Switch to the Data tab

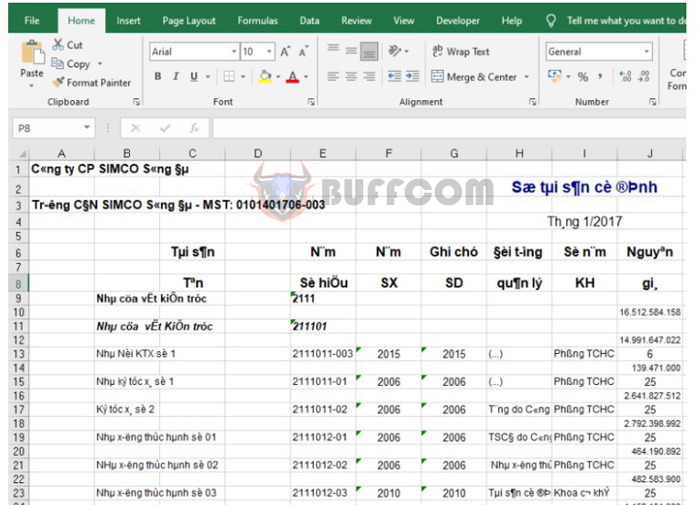tap(309, 21)
